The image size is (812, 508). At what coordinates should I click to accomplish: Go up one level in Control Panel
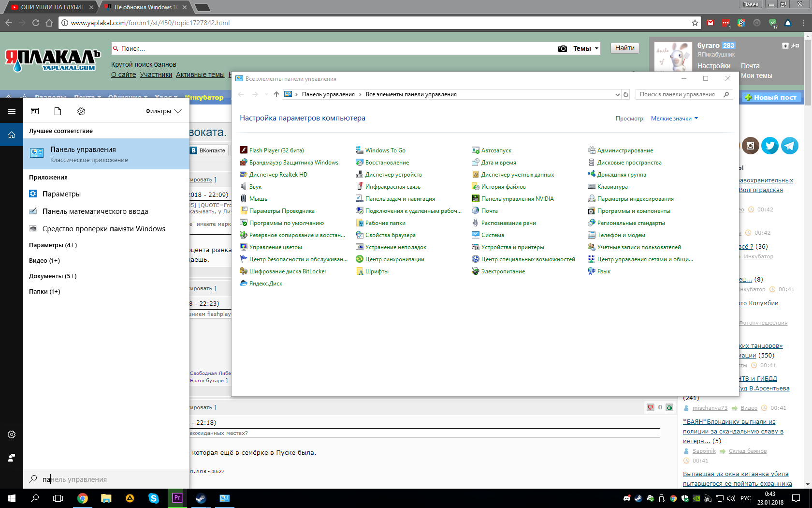coord(276,94)
